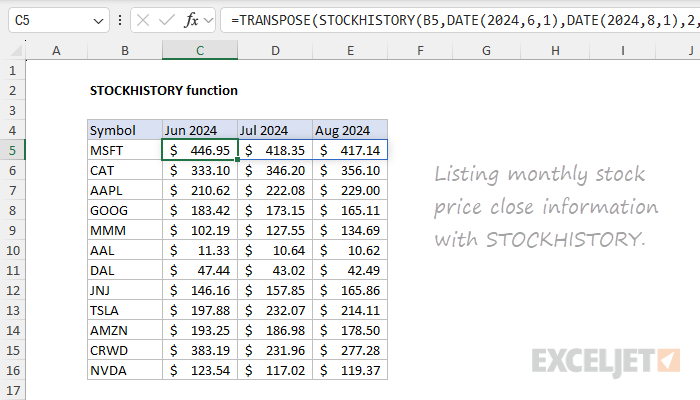Select the NVDA symbol cell
This screenshot has width=700, height=400.
[x=125, y=371]
